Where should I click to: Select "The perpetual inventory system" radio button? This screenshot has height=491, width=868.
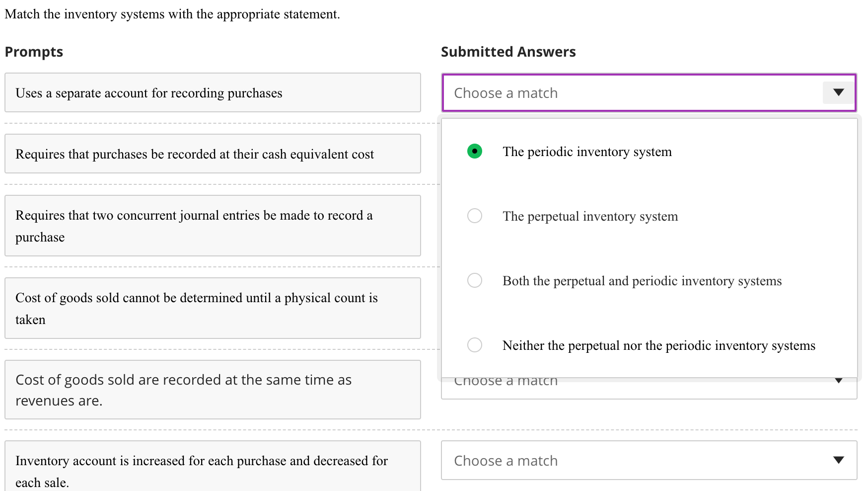tap(475, 216)
